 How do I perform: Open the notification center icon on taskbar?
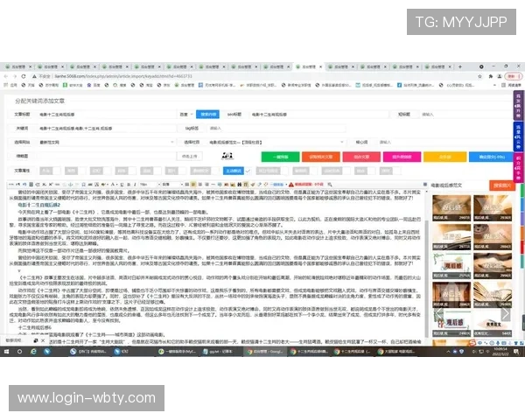coord(516,352)
